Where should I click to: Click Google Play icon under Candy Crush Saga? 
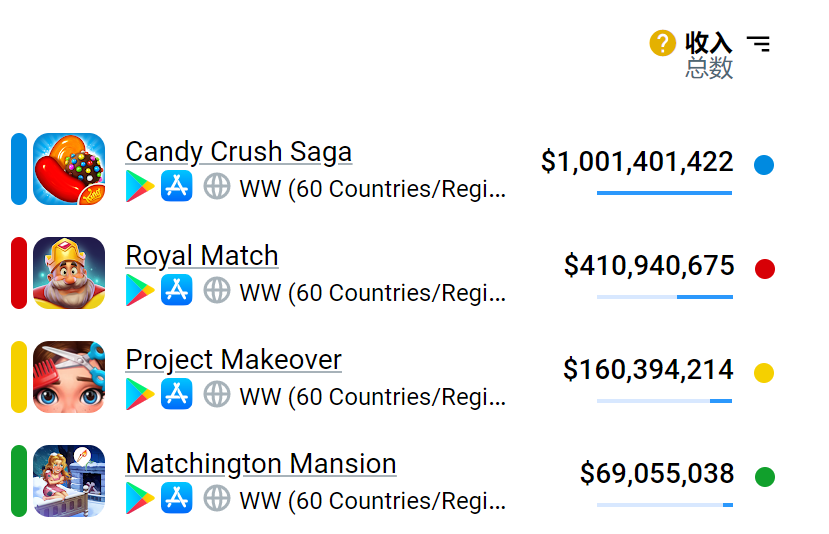pos(140,187)
